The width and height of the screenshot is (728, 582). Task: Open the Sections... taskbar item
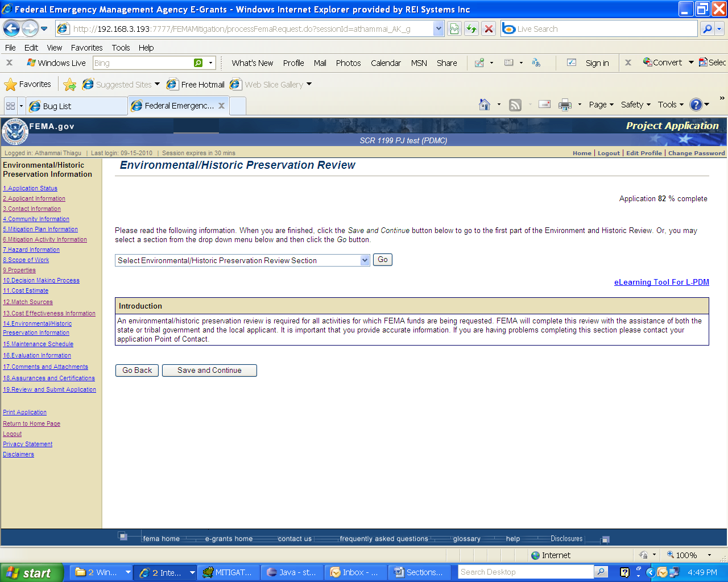(x=419, y=572)
